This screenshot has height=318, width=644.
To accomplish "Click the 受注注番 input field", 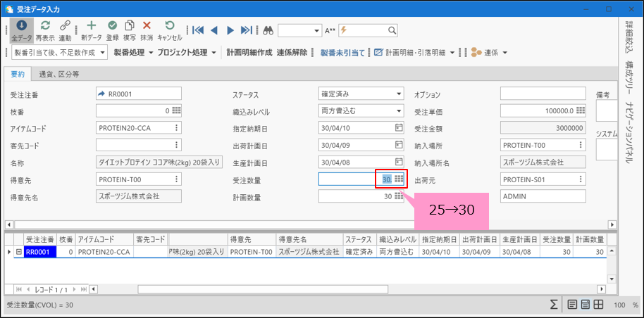I will tap(138, 94).
